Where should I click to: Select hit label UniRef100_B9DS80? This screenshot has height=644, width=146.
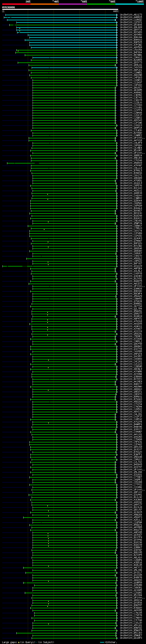point(131,291)
